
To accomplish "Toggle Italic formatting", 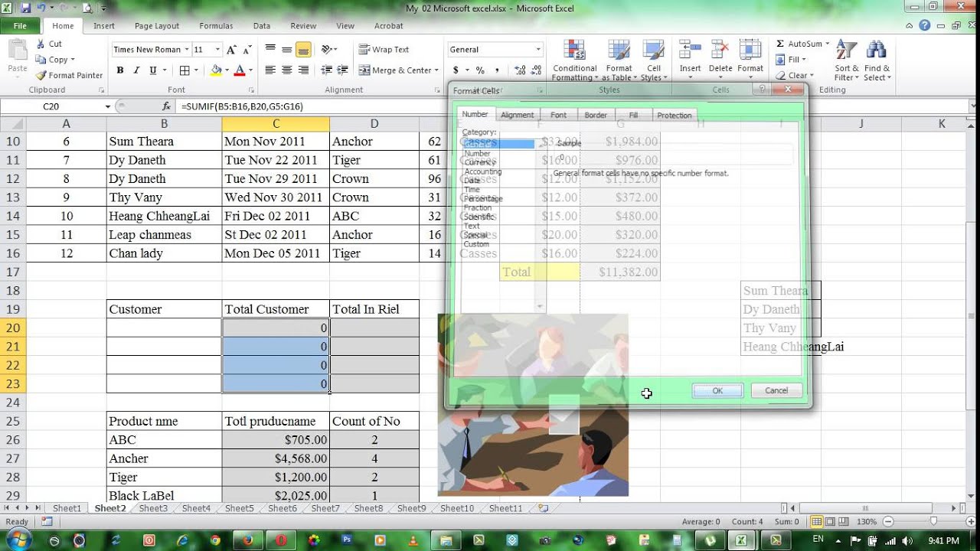I will (x=136, y=70).
